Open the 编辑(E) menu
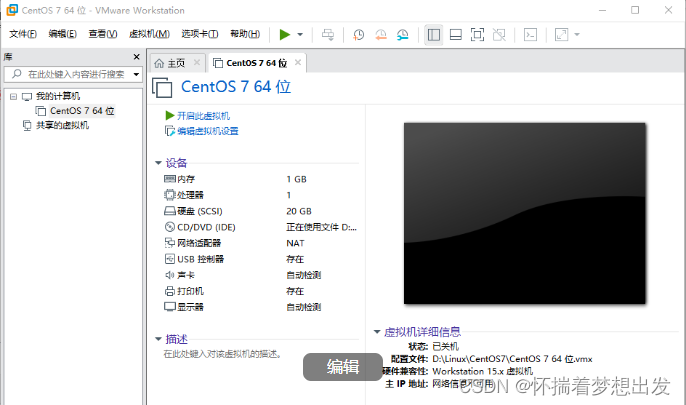The image size is (686, 405). pyautogui.click(x=63, y=34)
